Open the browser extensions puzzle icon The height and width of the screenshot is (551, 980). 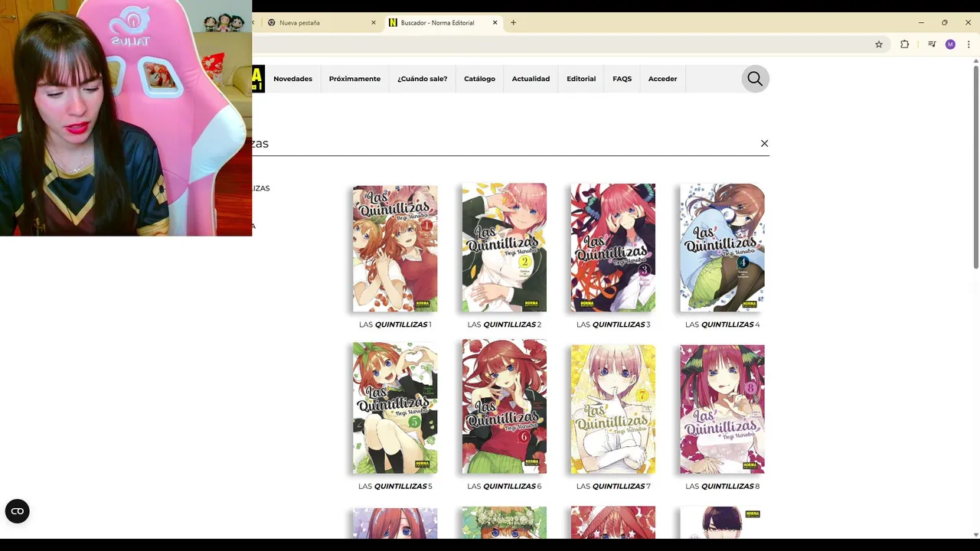[904, 44]
